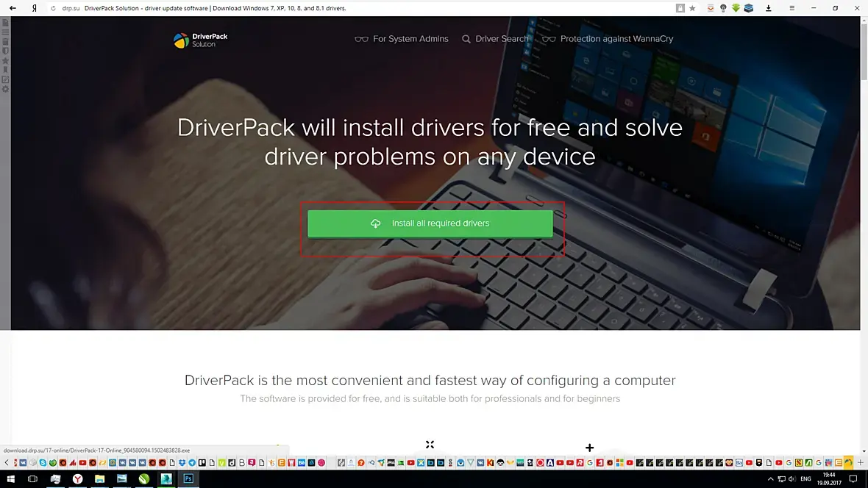Image resolution: width=868 pixels, height=488 pixels.
Task: Switch to the Trello tab
Action: [202, 462]
